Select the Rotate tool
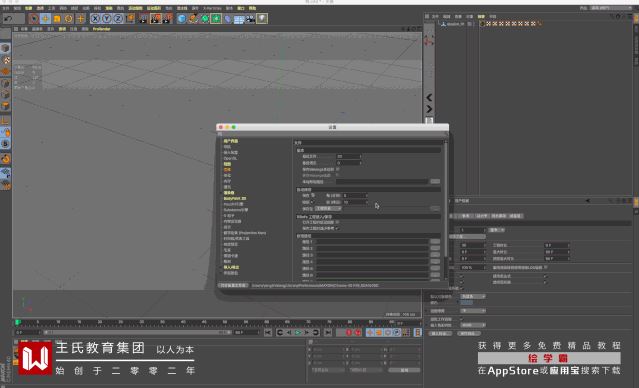Screen dimensions: 639x388 68,19
